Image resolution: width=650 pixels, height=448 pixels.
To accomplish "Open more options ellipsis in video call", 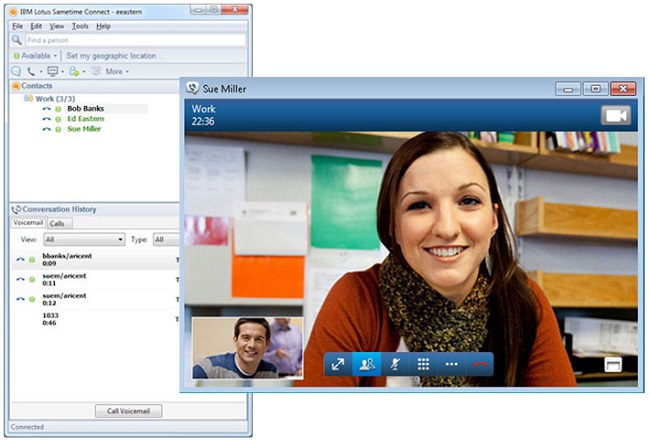I will [451, 364].
